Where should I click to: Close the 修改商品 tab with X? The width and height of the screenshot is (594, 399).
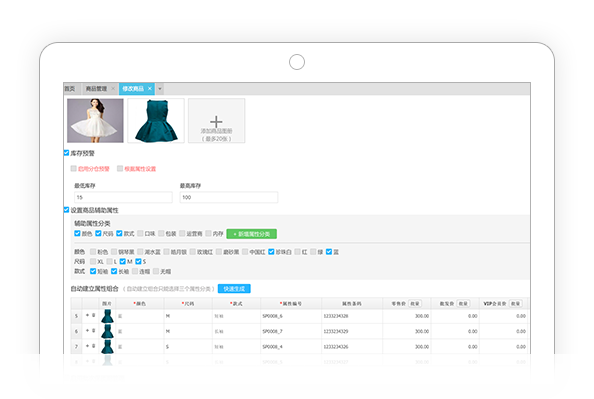(x=150, y=89)
